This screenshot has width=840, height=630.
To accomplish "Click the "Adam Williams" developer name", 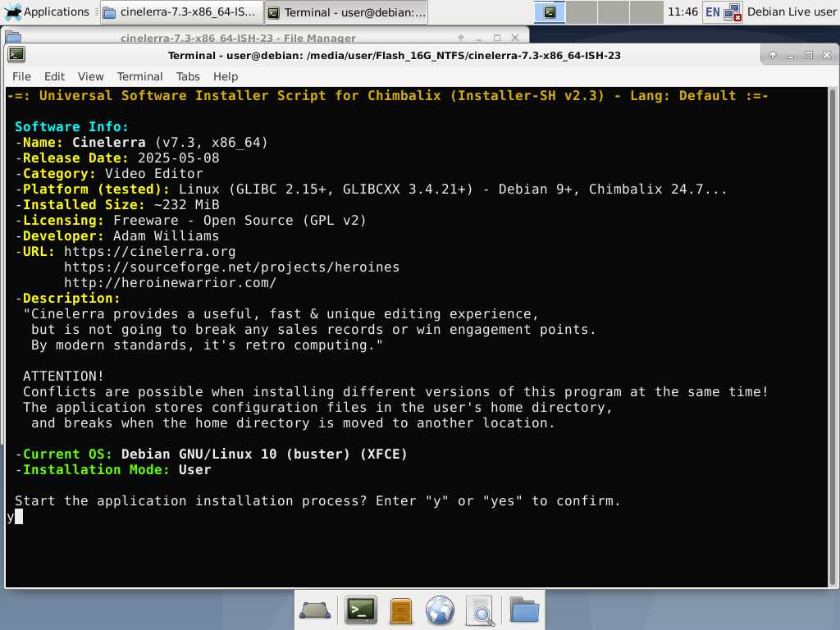I will click(166, 235).
